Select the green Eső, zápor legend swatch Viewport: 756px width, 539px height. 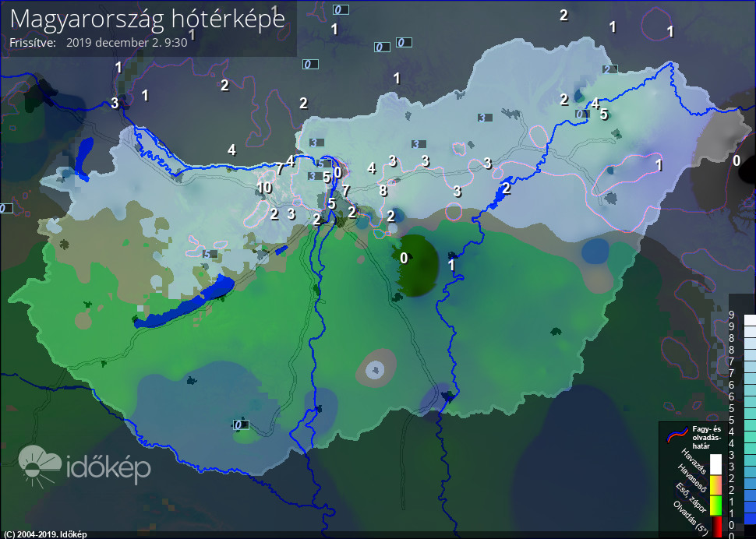715,503
